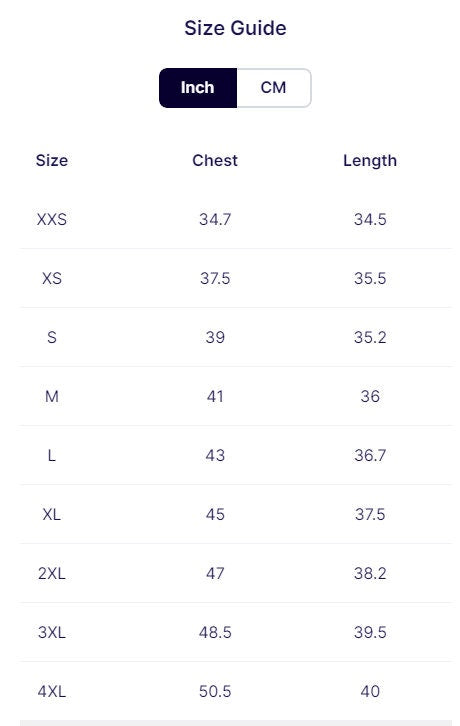The image size is (460, 726).
Task: Click the 48.5 chest value
Action: pos(215,632)
